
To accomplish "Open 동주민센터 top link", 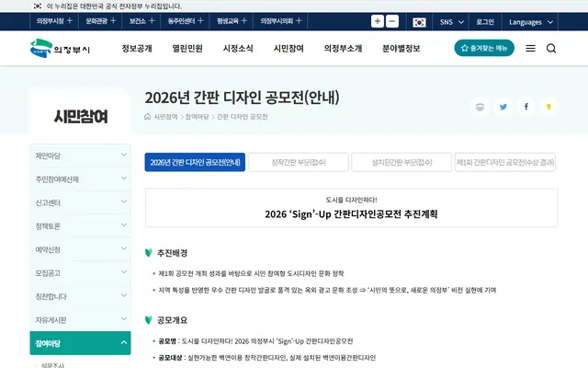I will pos(181,21).
